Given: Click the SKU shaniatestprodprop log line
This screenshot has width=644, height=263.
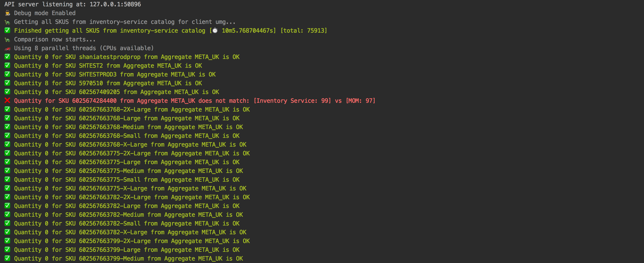Looking at the screenshot, I should click(127, 57).
